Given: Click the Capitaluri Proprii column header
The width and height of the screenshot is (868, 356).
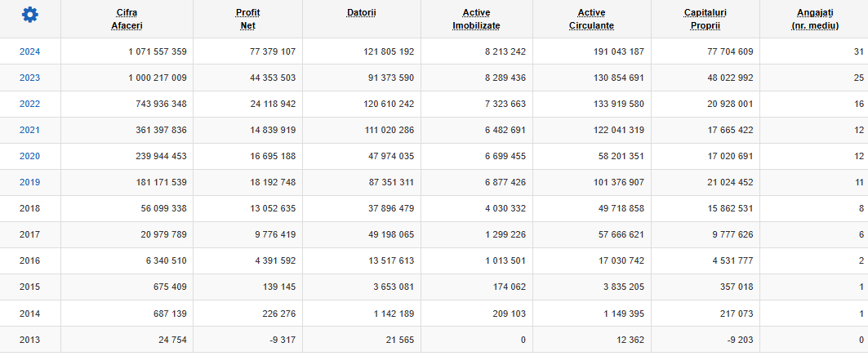Looking at the screenshot, I should (x=705, y=19).
